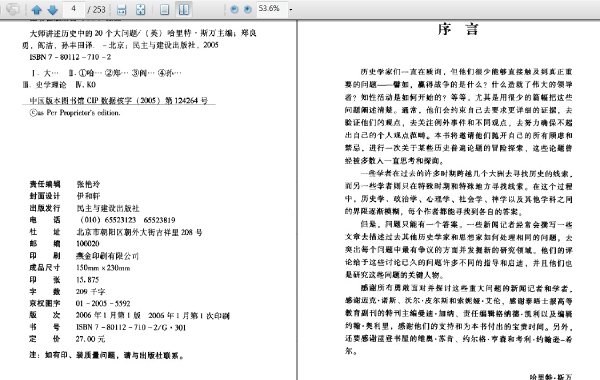Go to next page with down arrow
This screenshot has height=380, width=600.
click(52, 10)
